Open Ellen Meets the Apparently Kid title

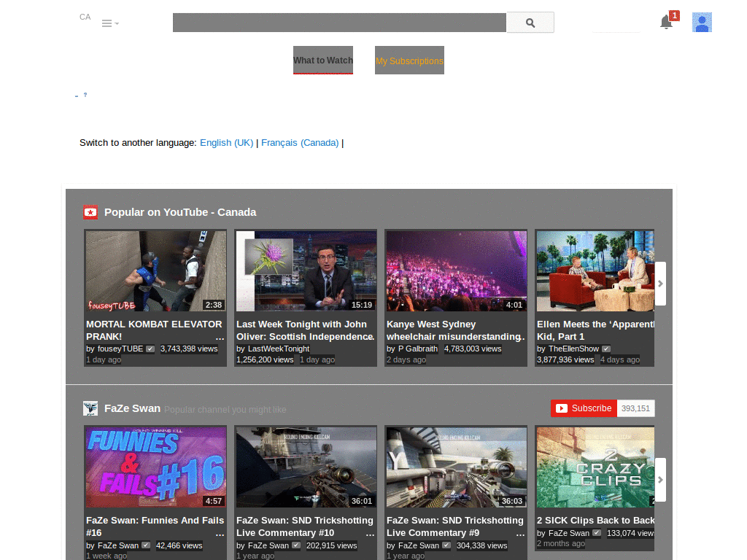coord(595,330)
